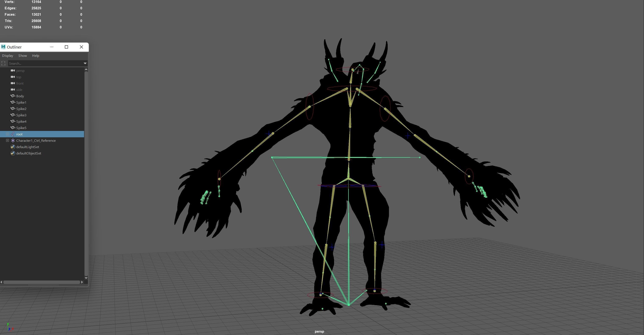This screenshot has height=335, width=644.
Task: Click the Outliner horizontal scrollbar thumb
Action: [x=42, y=282]
